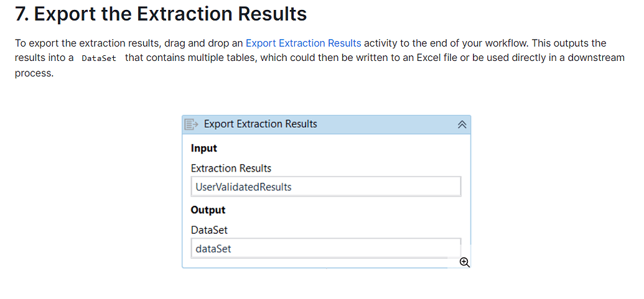Image resolution: width=644 pixels, height=299 pixels.
Task: Open the Export Extraction Results link
Action: pos(303,43)
